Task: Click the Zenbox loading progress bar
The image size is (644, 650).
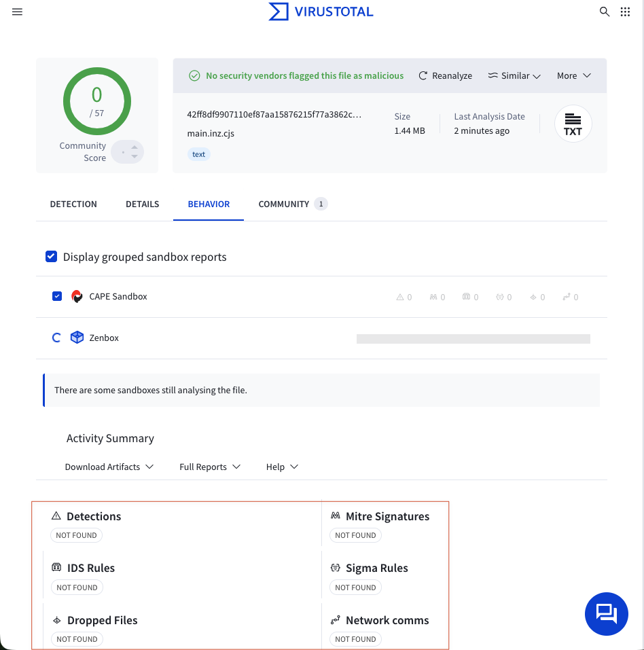Action: point(473,339)
